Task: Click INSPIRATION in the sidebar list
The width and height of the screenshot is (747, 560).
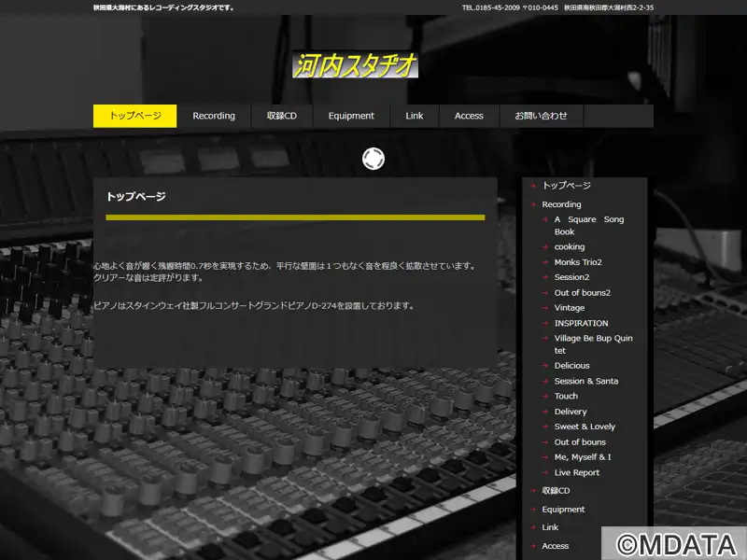Action: [x=581, y=323]
